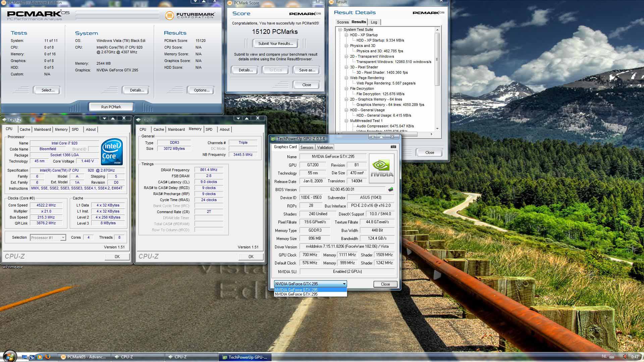Click the volume speaker icon in system tray
644x362 pixels.
click(625, 357)
